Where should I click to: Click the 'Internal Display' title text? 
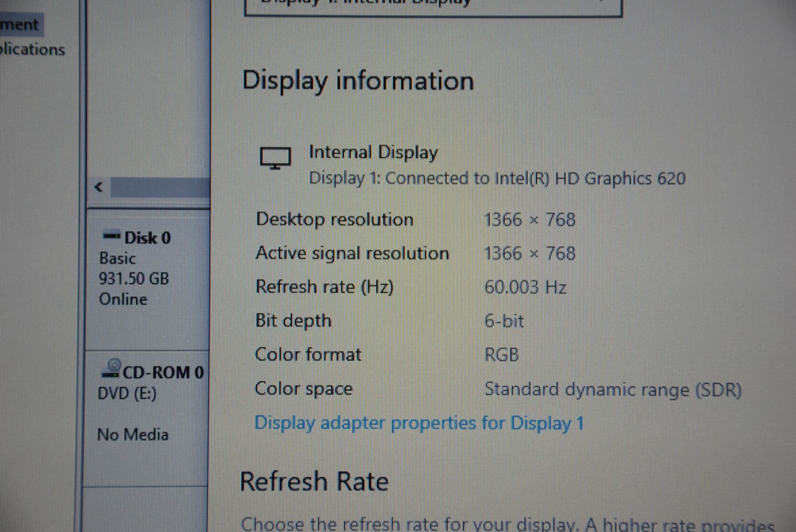(x=373, y=152)
